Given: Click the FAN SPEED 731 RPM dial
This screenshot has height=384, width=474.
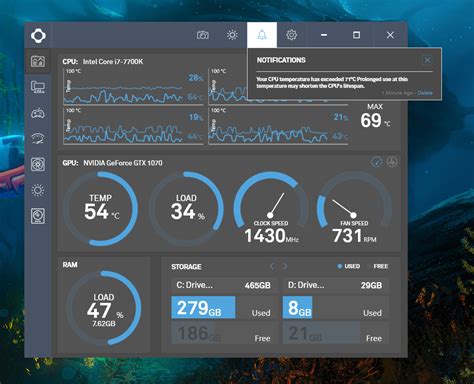Looking at the screenshot, I should tap(354, 208).
